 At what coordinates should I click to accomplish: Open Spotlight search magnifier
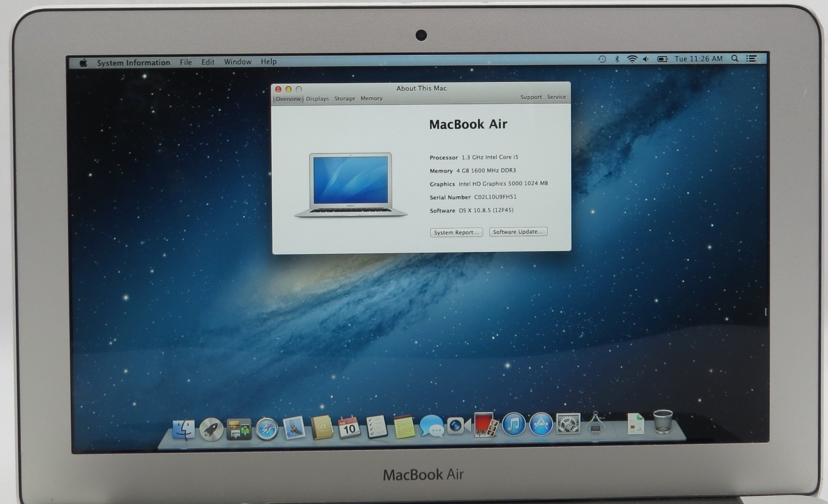click(x=734, y=58)
